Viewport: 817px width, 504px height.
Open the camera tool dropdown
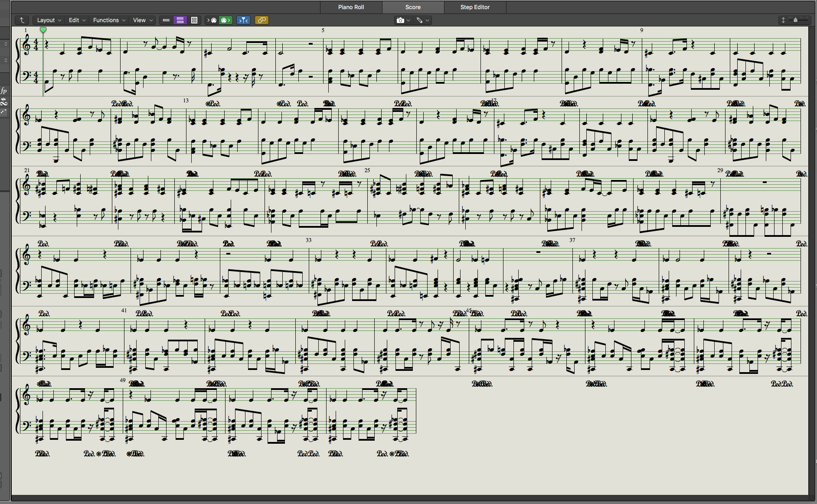click(x=403, y=20)
